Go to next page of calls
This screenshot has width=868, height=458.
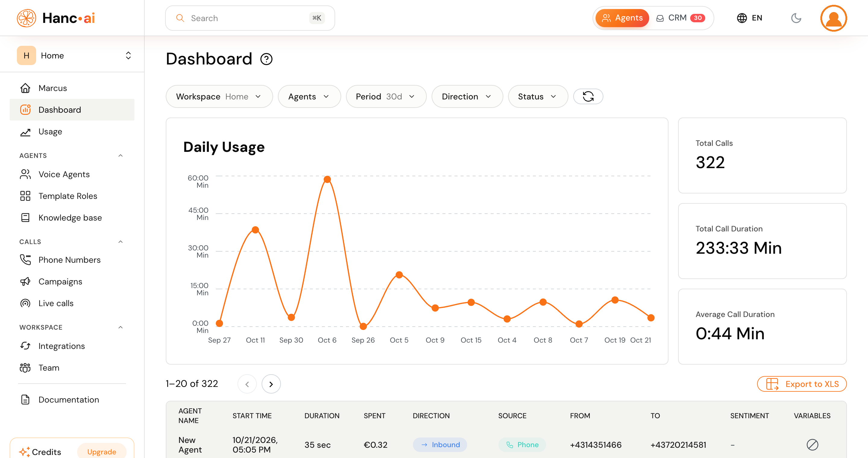point(271,384)
